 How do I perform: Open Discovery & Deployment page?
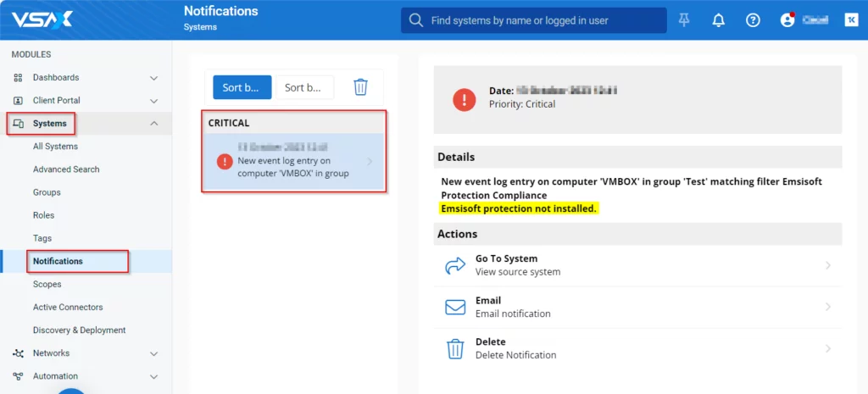click(79, 330)
